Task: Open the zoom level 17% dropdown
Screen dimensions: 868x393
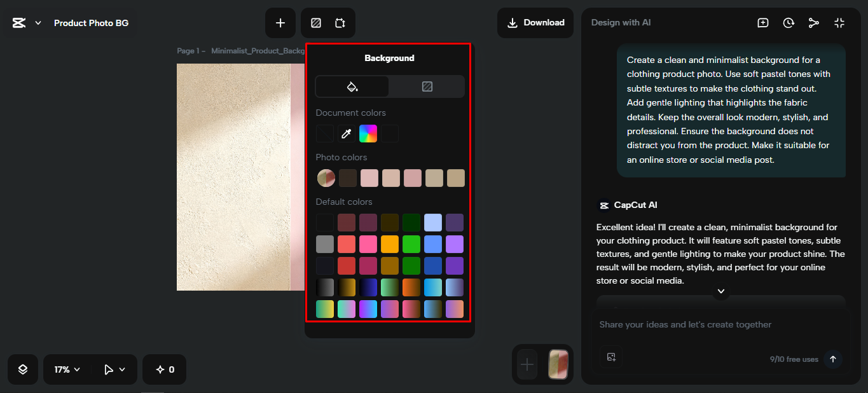Action: click(65, 369)
